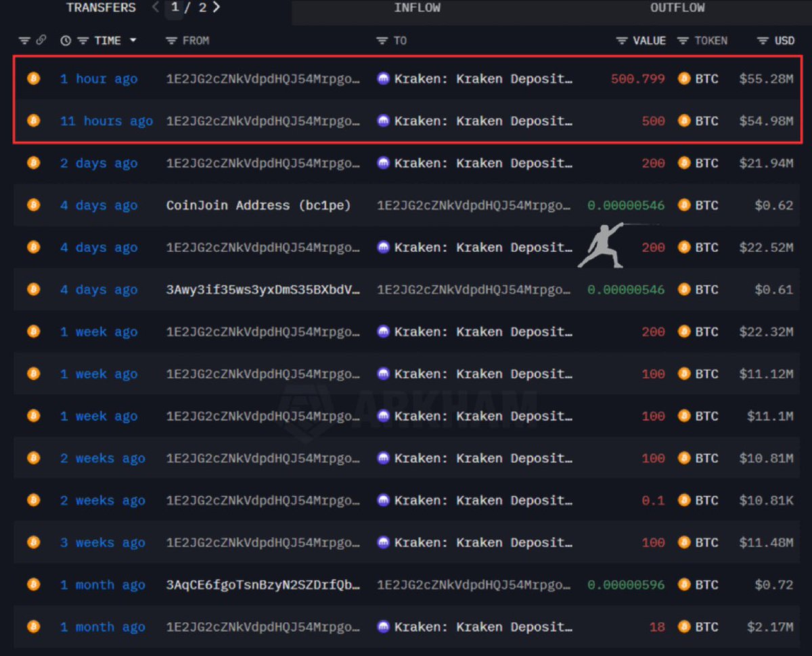Click the 0.00000596 value cell
The height and width of the screenshot is (656, 812).
click(626, 585)
